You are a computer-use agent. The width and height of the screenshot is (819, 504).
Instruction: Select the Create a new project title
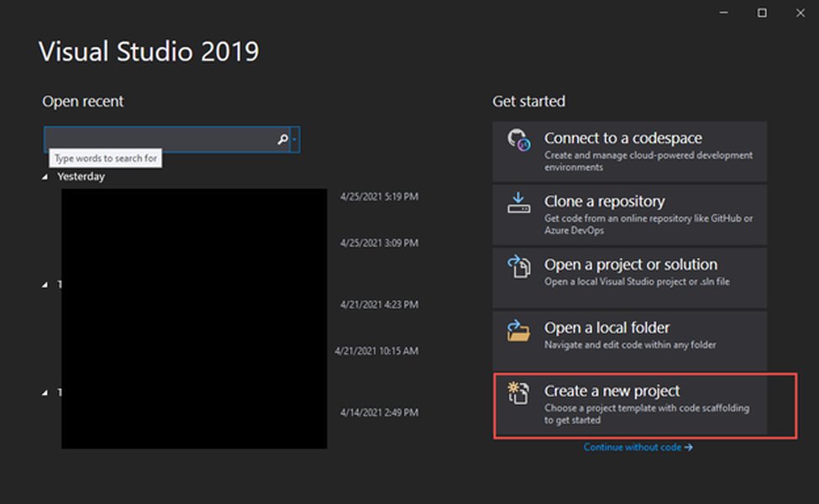pos(612,391)
